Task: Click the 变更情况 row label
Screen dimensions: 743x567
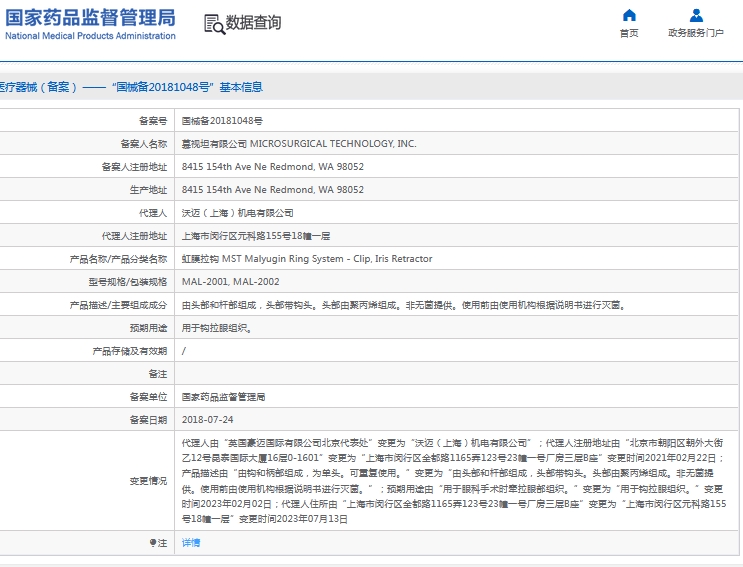Action: pos(148,481)
